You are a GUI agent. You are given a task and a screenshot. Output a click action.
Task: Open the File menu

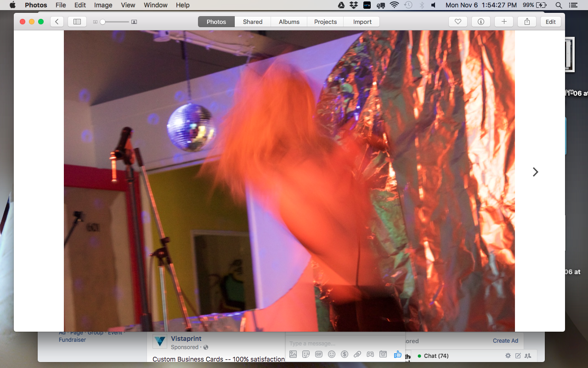(61, 5)
